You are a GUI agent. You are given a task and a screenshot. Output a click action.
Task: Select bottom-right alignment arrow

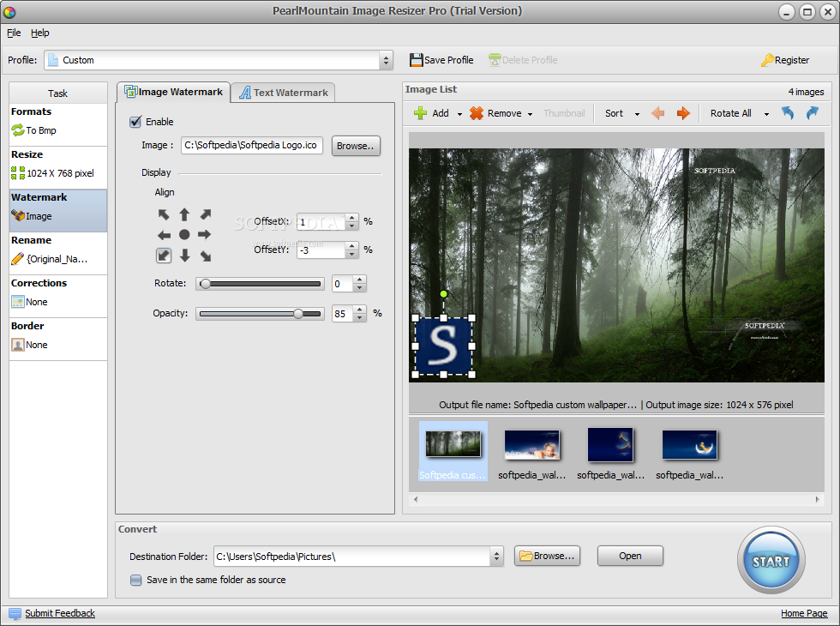pos(206,256)
